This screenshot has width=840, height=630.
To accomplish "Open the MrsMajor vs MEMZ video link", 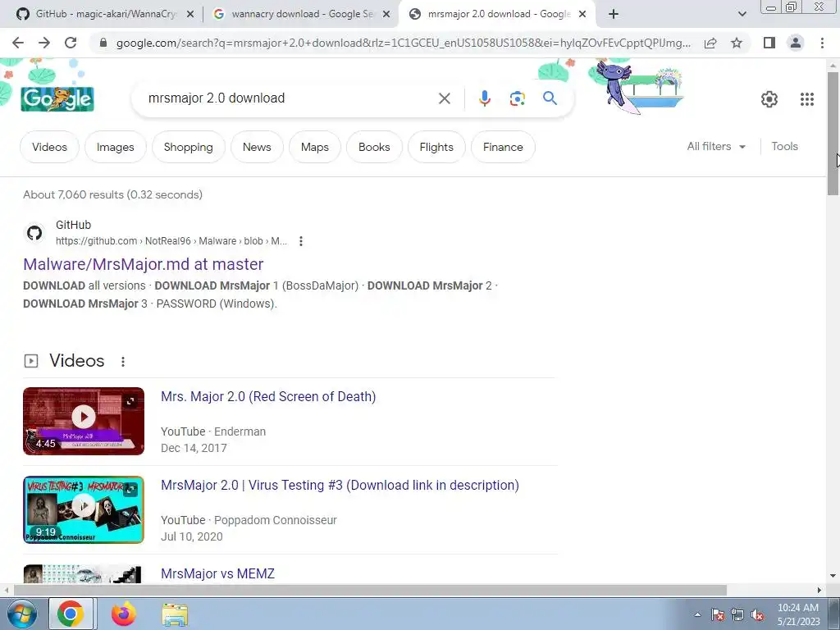I will coord(217,573).
